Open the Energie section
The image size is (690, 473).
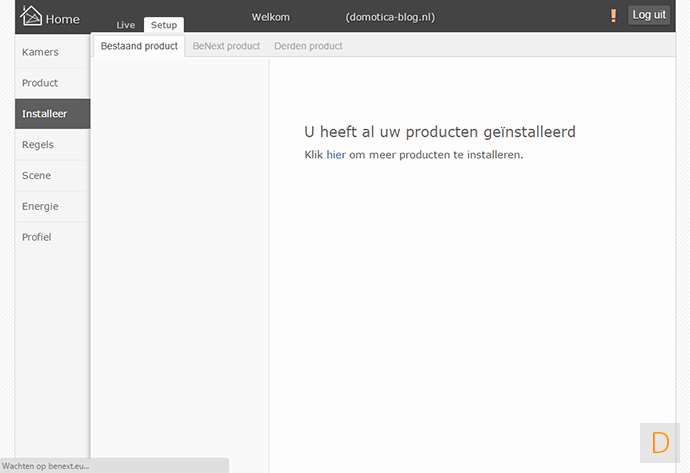pos(41,207)
